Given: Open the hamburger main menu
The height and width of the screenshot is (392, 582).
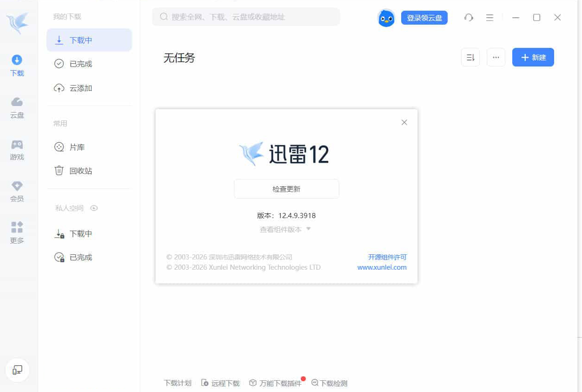Looking at the screenshot, I should pyautogui.click(x=489, y=18).
